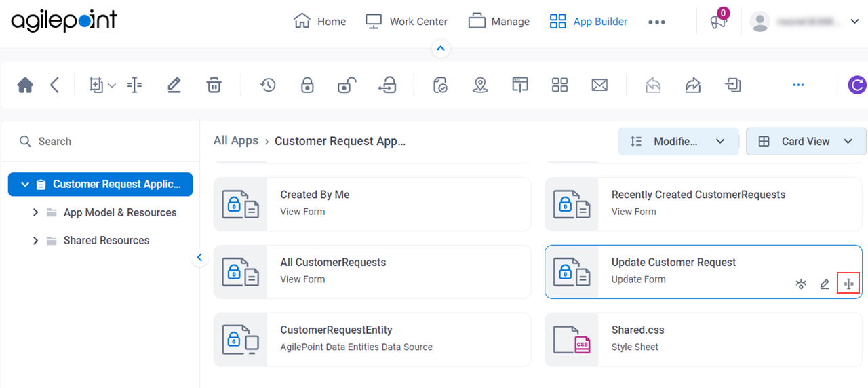Open the Modified sort dropdown

678,141
